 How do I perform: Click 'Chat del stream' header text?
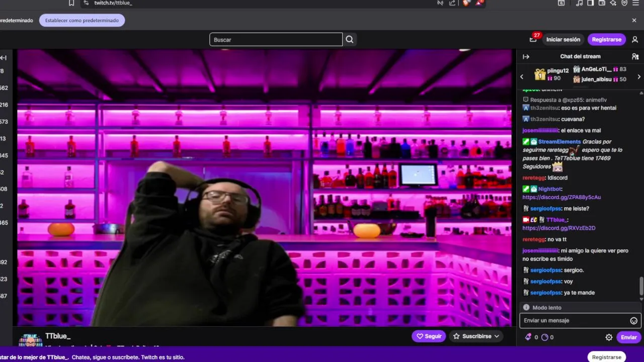(x=580, y=56)
